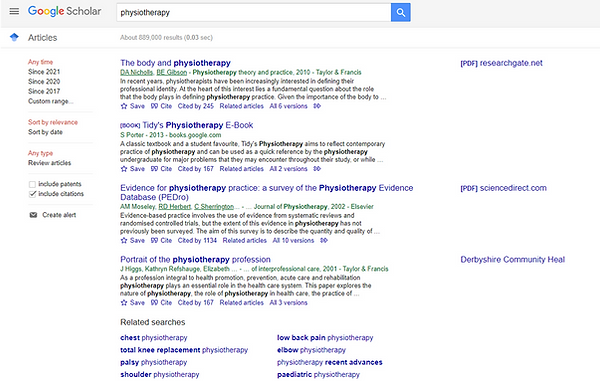Search related: total knee replacement physiotherapy
The height and width of the screenshot is (381, 600).
pyautogui.click(x=184, y=350)
